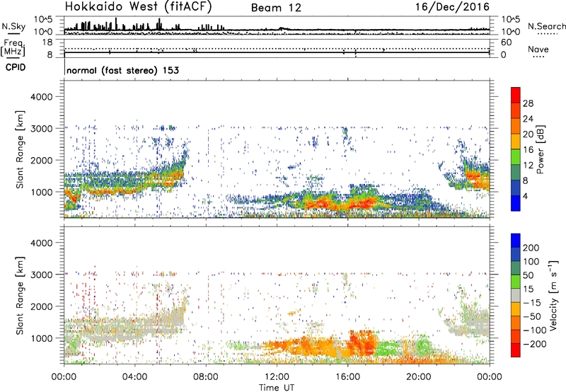Click the '12:00' time axis label
Screen dimensions: 566x392
coord(277,377)
